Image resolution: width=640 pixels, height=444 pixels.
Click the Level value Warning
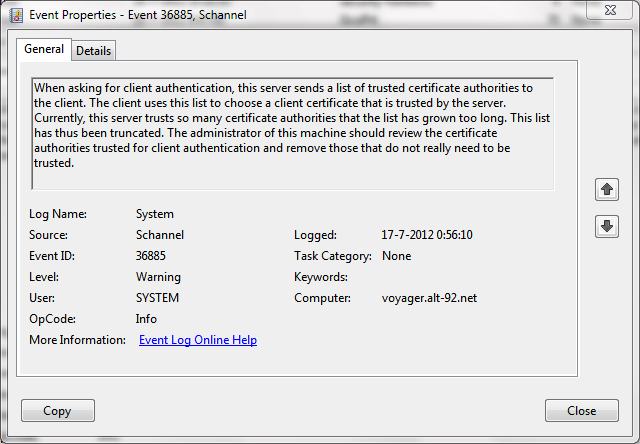coord(158,277)
